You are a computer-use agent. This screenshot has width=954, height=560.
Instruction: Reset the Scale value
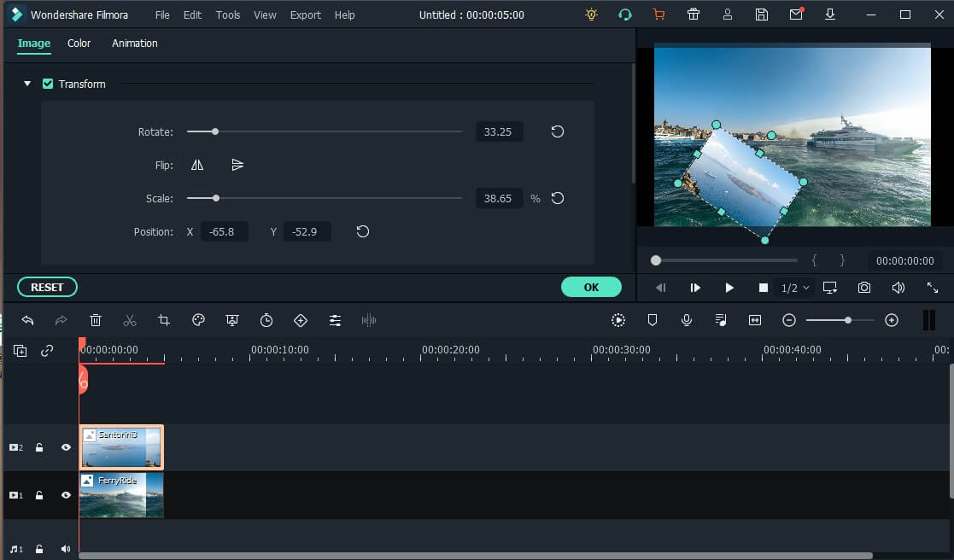(558, 198)
